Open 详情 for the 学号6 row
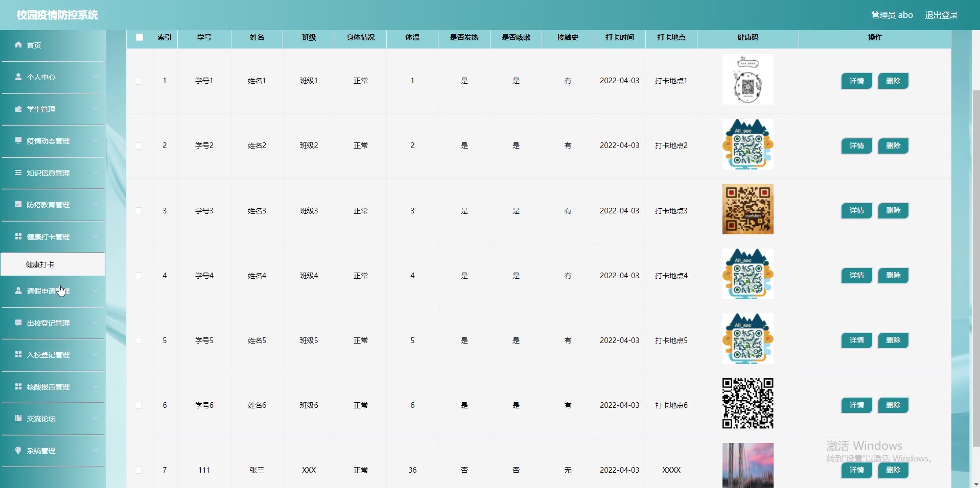Image resolution: width=980 pixels, height=488 pixels. click(x=857, y=405)
